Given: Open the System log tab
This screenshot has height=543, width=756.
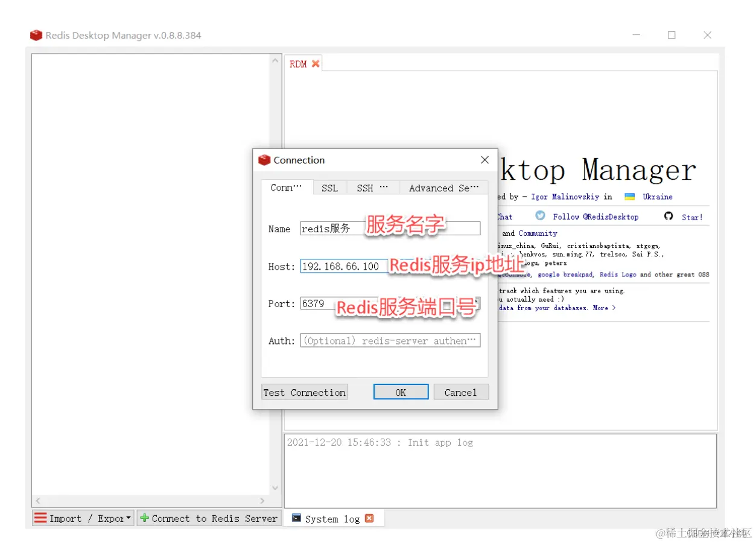Looking at the screenshot, I should tap(332, 519).
